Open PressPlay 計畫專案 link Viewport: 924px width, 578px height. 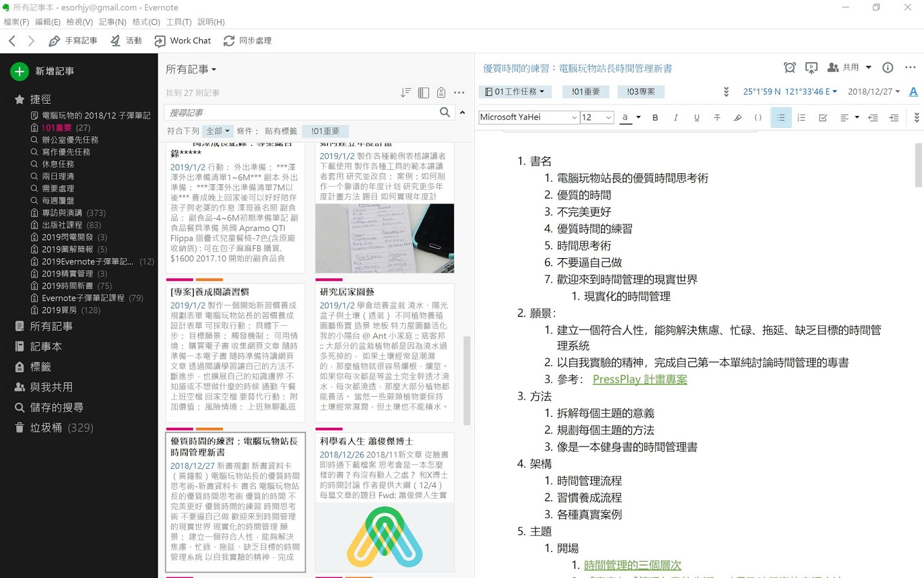tap(640, 379)
